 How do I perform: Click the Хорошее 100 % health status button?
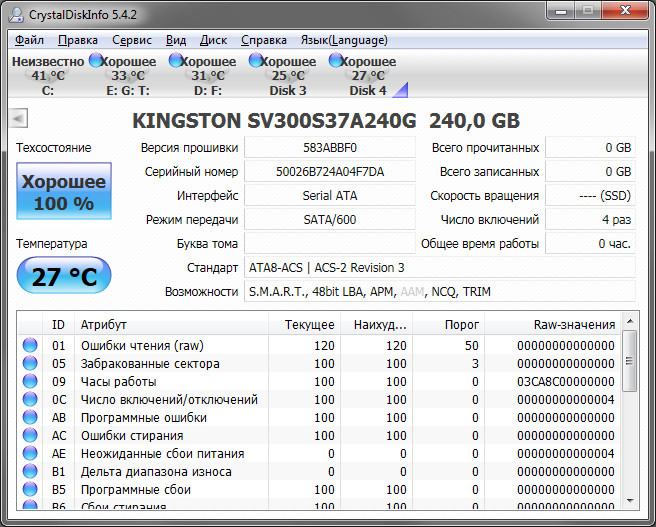(64, 192)
